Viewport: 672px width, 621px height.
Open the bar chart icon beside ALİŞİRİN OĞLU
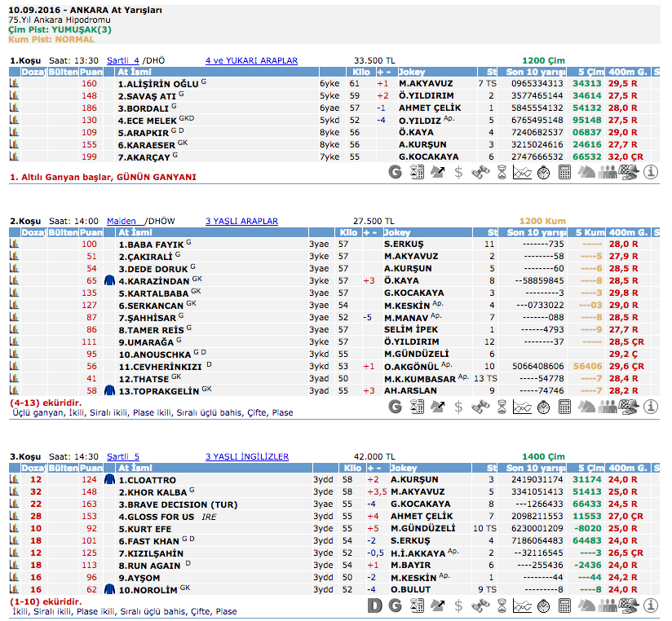tap(14, 83)
